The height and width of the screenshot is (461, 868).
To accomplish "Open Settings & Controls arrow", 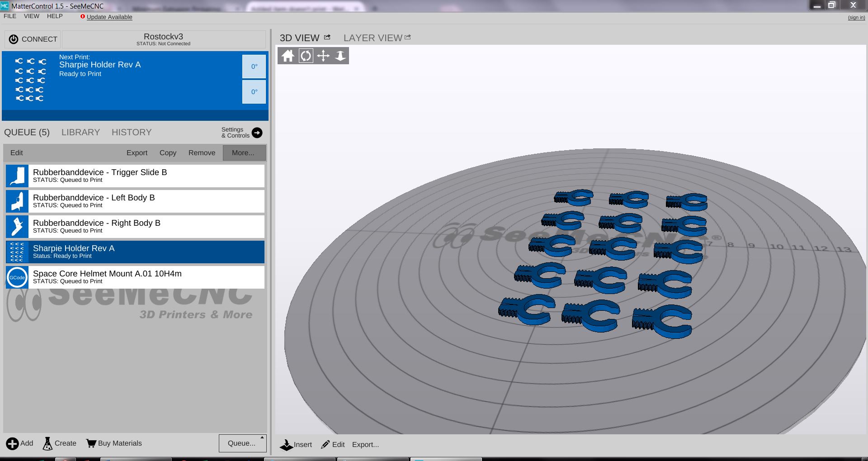I will (257, 133).
